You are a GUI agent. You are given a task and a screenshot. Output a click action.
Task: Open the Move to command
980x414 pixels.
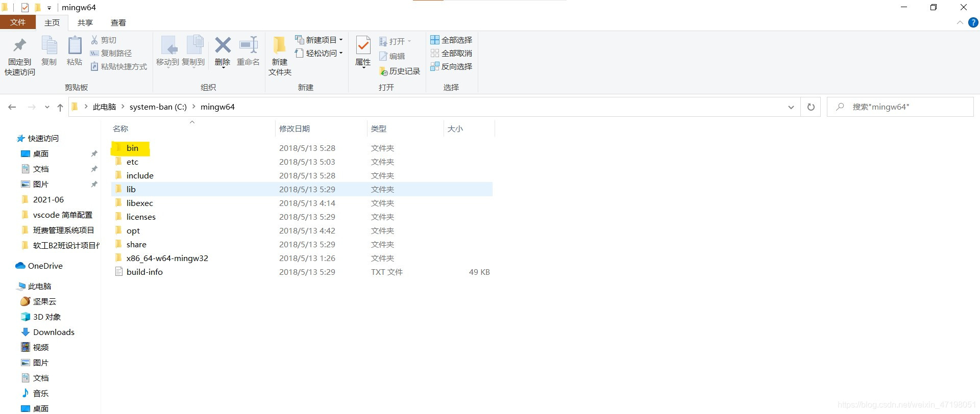click(x=167, y=51)
